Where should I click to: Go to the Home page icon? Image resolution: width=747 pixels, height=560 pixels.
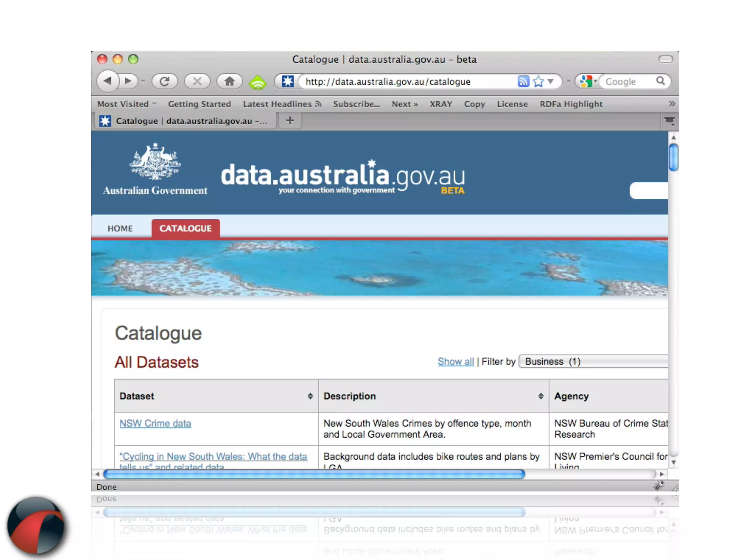[x=229, y=81]
